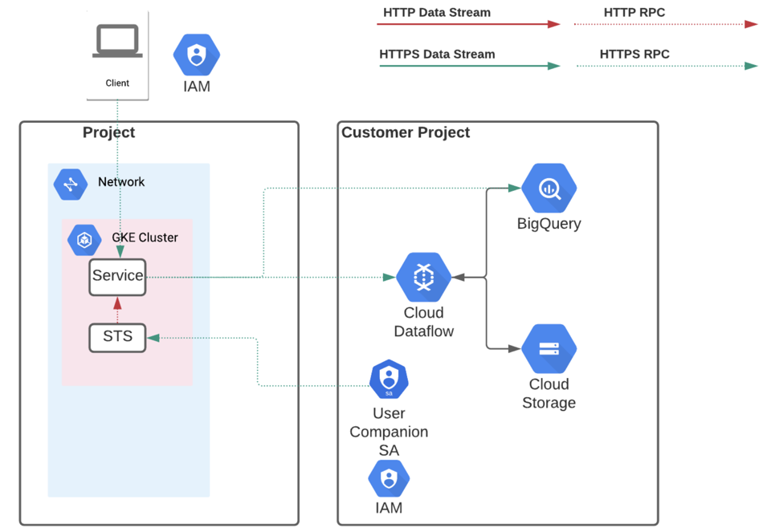This screenshot has width=763, height=532.
Task: Select the GKE Cluster icon
Action: pyautogui.click(x=84, y=238)
